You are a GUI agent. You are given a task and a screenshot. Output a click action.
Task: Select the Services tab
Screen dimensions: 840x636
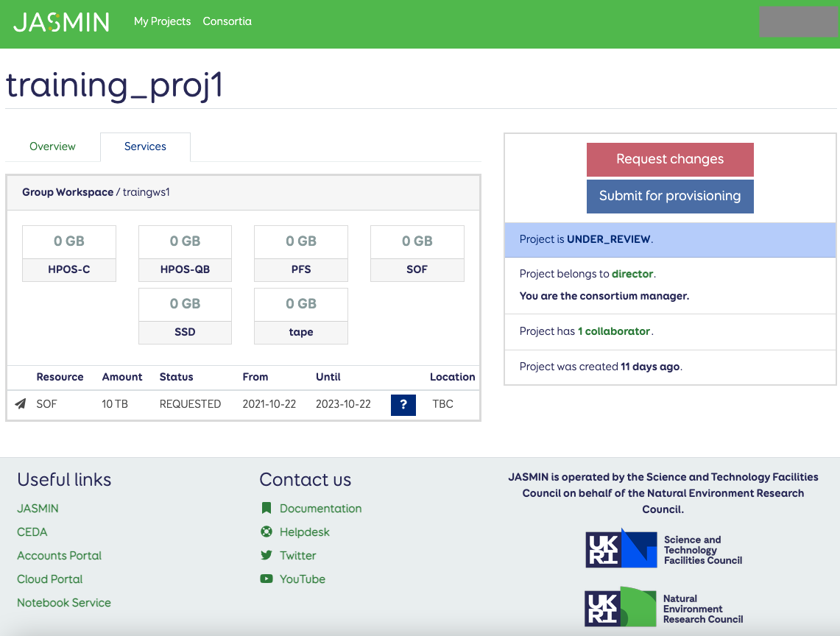145,146
